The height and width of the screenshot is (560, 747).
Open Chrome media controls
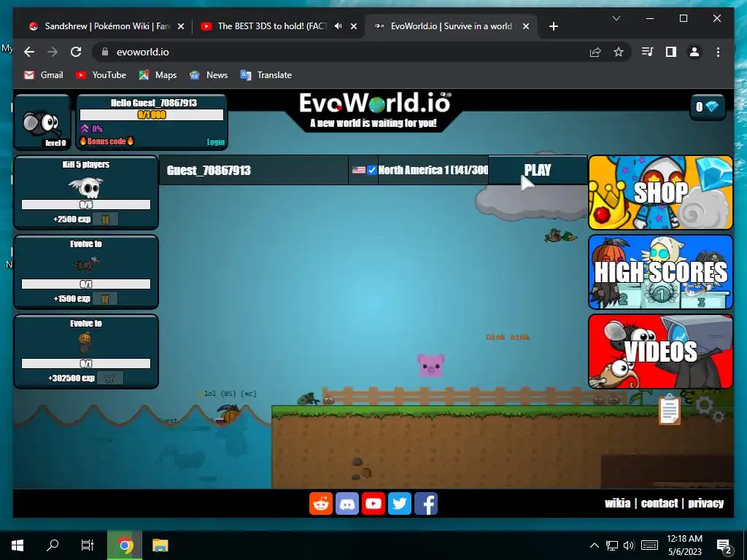click(x=648, y=52)
